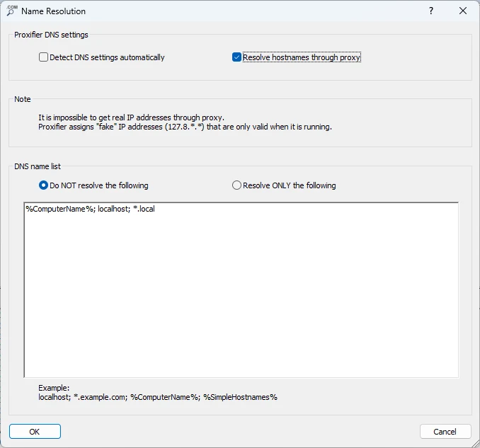Confirm settings with the OK button
Screen dimensions: 480x448
point(35,432)
